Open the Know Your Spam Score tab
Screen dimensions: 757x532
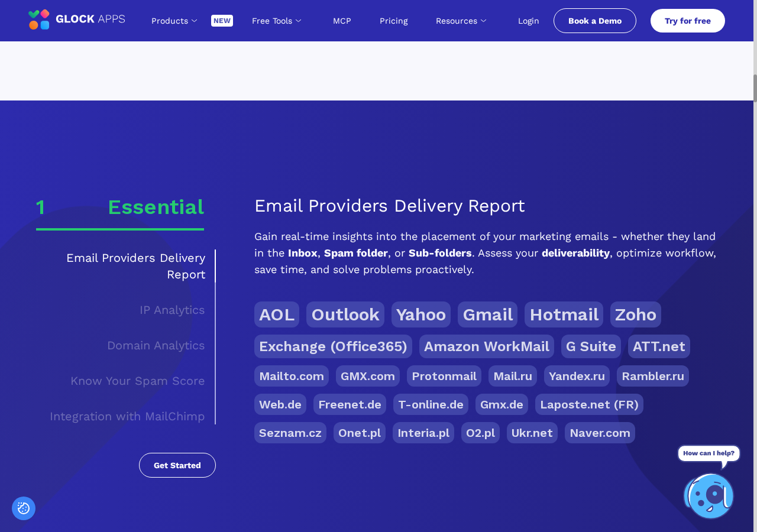click(138, 381)
